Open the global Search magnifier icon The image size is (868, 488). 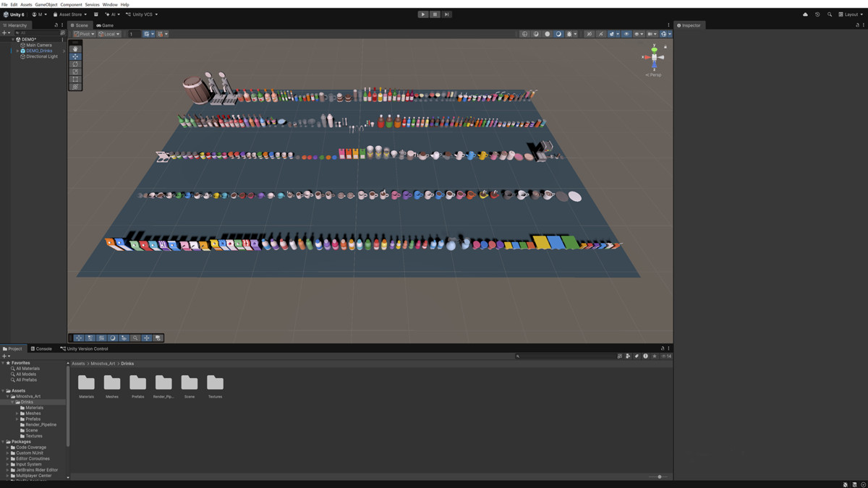click(830, 14)
